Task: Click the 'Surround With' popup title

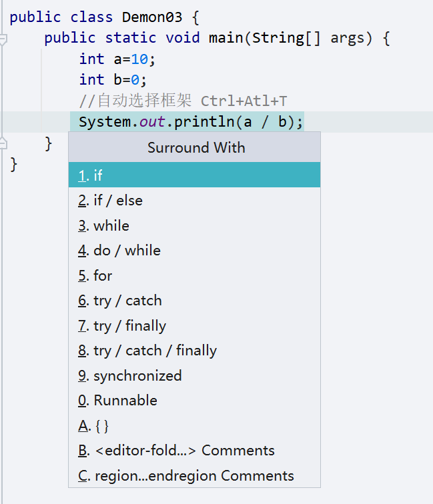Action: 196,147
